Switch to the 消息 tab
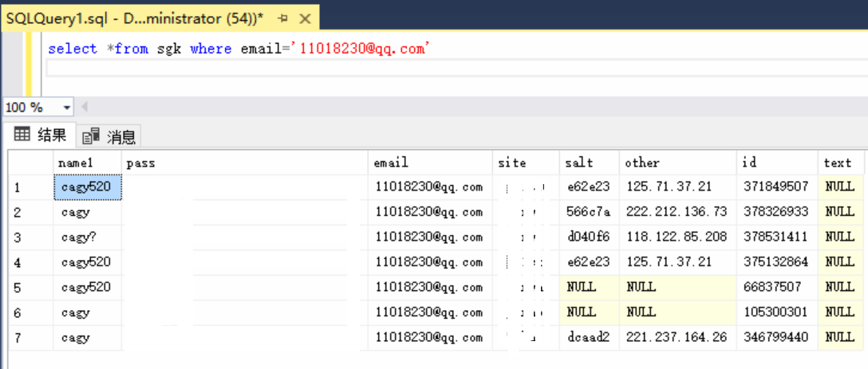868x369 pixels. coord(109,136)
